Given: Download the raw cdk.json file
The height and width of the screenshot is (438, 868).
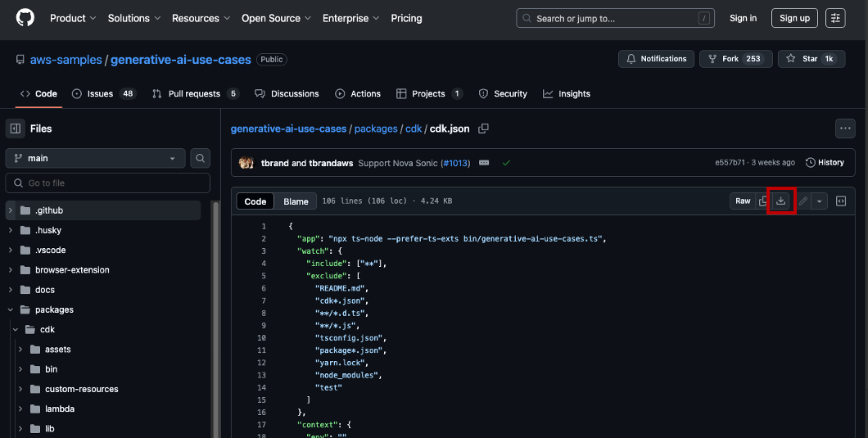Looking at the screenshot, I should click(x=780, y=201).
